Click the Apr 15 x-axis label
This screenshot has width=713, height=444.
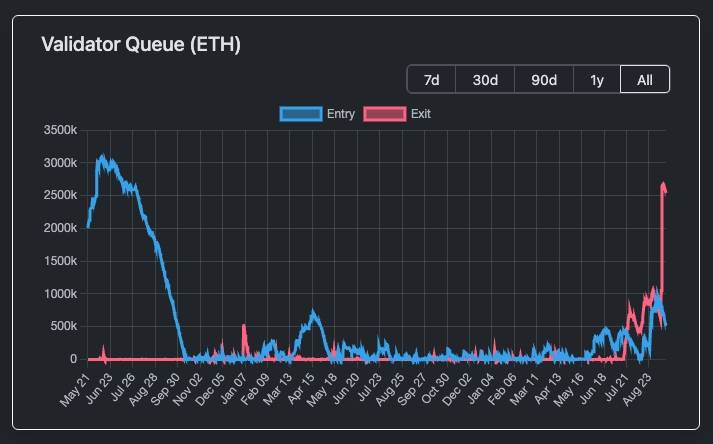[301, 389]
